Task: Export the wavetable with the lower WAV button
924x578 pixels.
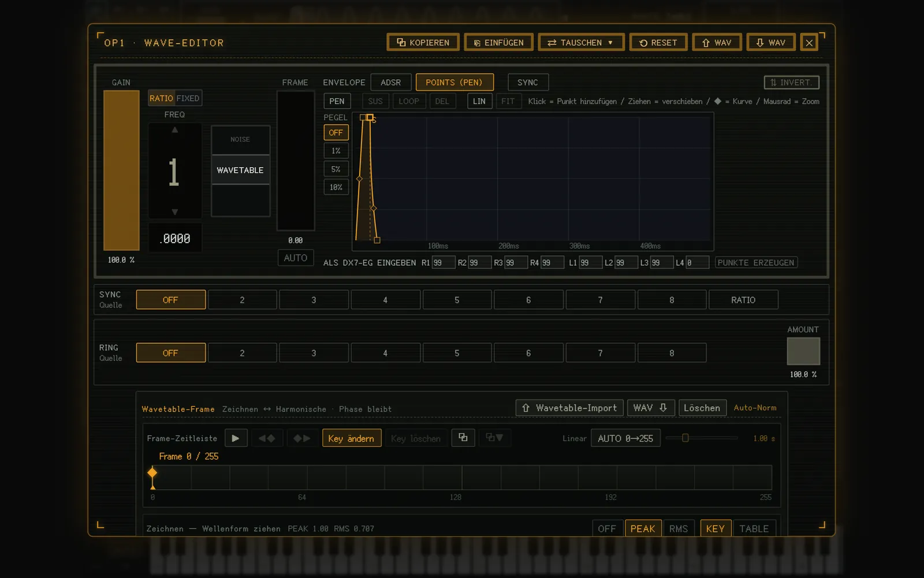Action: tap(650, 408)
